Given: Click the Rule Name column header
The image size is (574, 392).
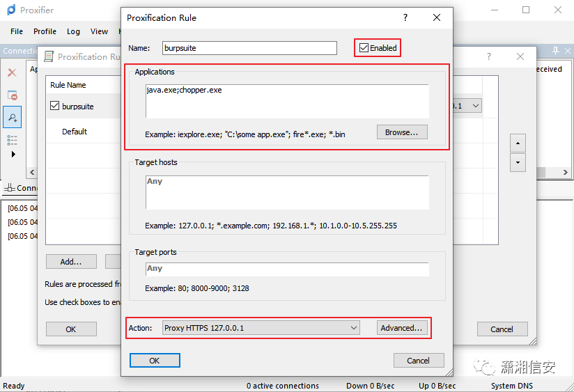Looking at the screenshot, I should pyautogui.click(x=68, y=85).
